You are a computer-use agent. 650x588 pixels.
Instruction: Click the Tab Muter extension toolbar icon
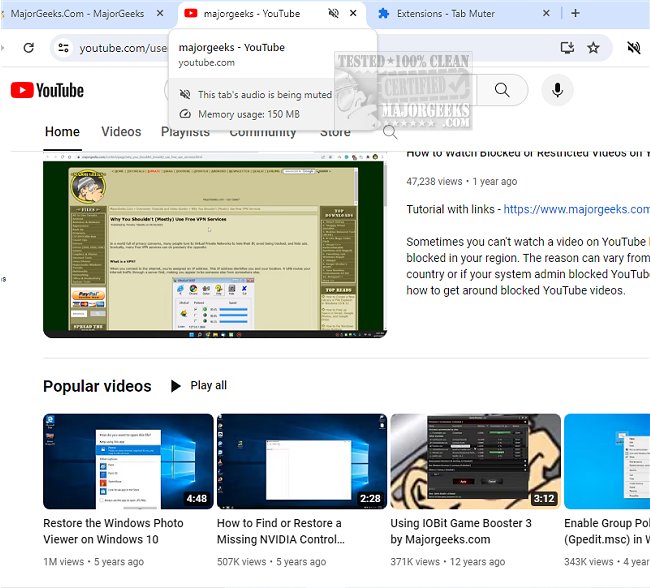click(633, 48)
